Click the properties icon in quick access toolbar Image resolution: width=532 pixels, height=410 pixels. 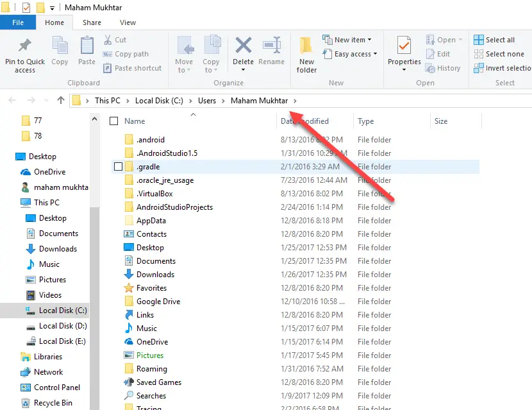(x=26, y=8)
